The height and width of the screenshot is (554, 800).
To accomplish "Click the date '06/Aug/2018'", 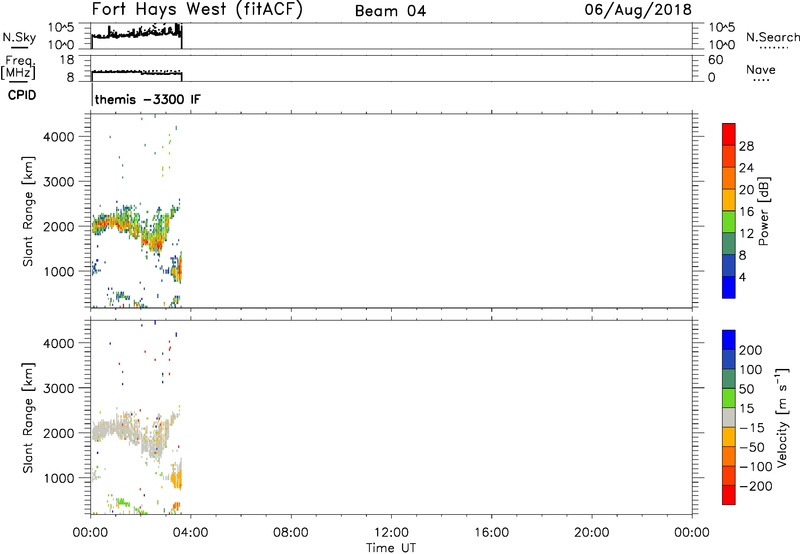I will [638, 10].
